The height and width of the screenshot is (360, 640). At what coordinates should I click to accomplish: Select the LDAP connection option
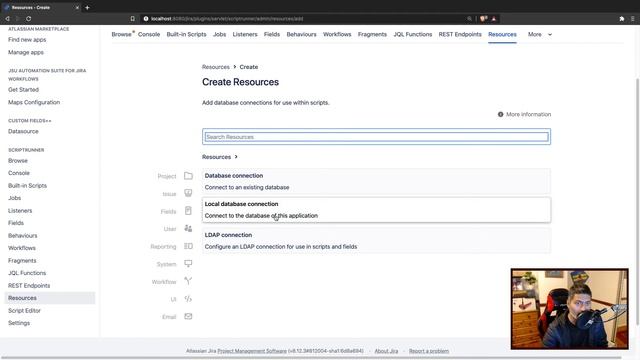[x=376, y=241]
